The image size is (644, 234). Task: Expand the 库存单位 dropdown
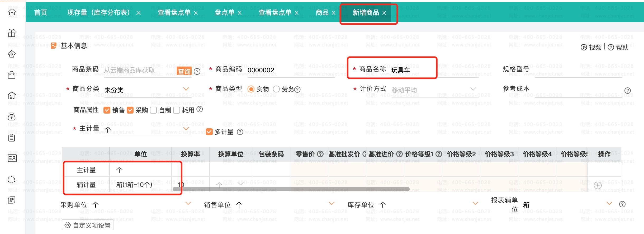click(475, 203)
